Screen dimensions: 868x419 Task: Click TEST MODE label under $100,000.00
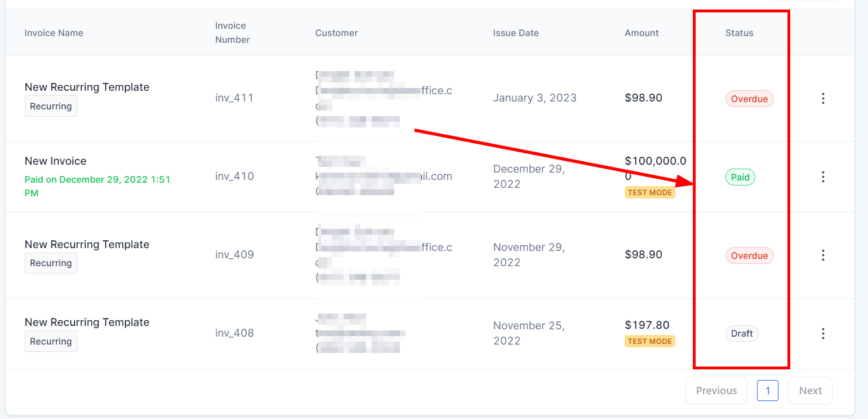(649, 193)
